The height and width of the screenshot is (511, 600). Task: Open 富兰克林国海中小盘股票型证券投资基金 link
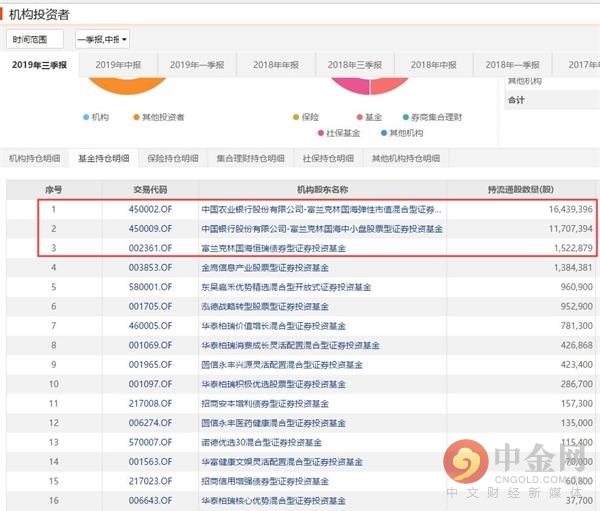click(x=322, y=229)
